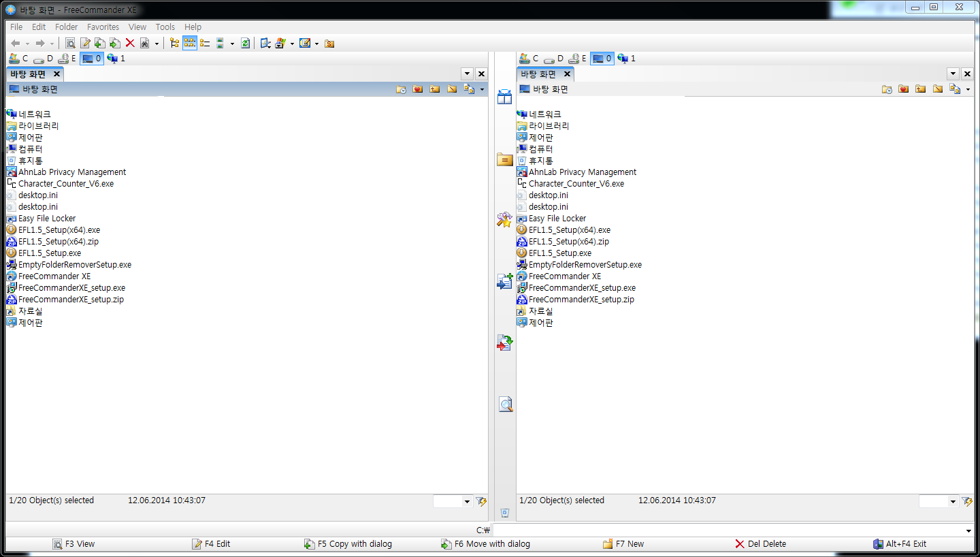
Task: Open the left panel filter combo box
Action: 453,501
